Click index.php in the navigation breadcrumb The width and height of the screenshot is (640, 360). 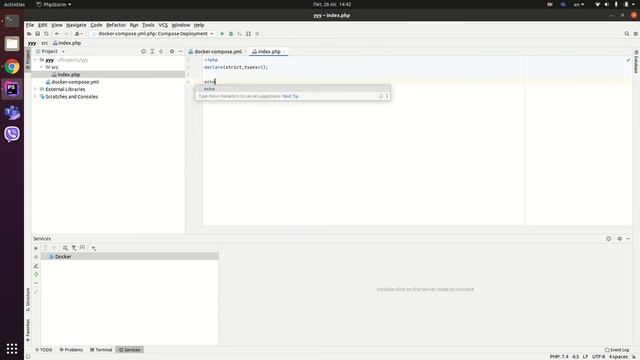[x=67, y=43]
